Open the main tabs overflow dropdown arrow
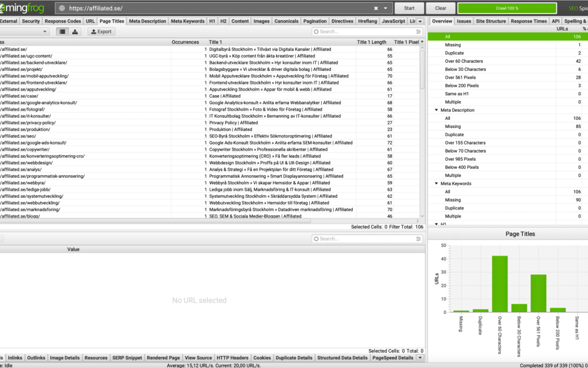Image resolution: width=588 pixels, height=368 pixels. 420,21
